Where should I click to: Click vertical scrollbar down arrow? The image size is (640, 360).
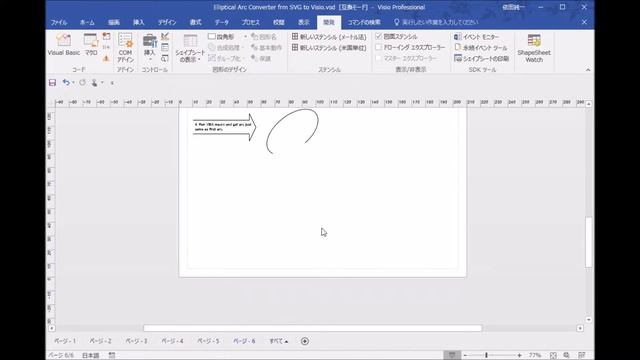588,320
